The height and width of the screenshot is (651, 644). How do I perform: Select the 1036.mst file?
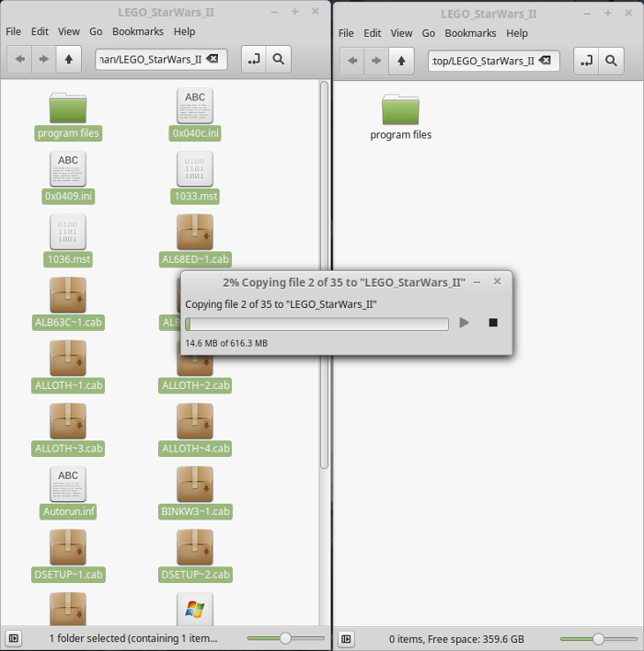tap(68, 241)
